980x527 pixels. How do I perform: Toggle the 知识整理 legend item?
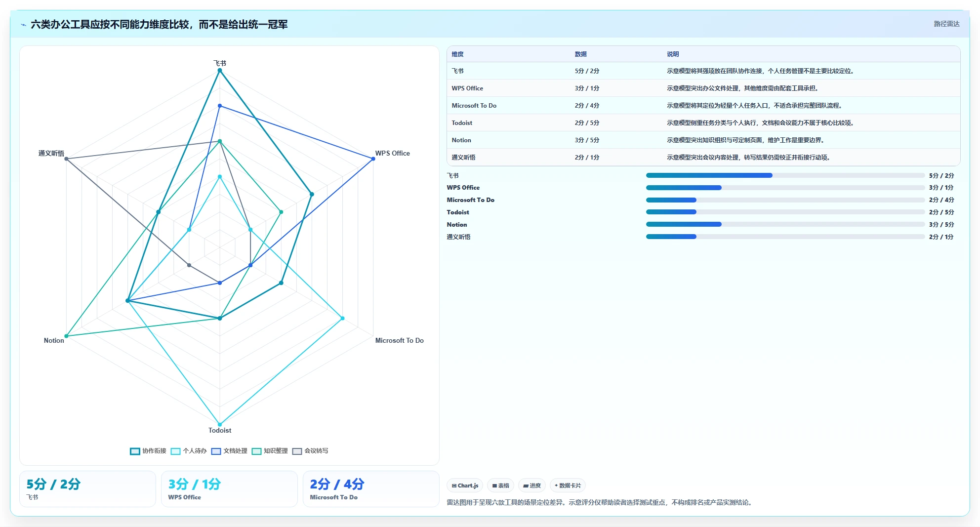pyautogui.click(x=270, y=451)
